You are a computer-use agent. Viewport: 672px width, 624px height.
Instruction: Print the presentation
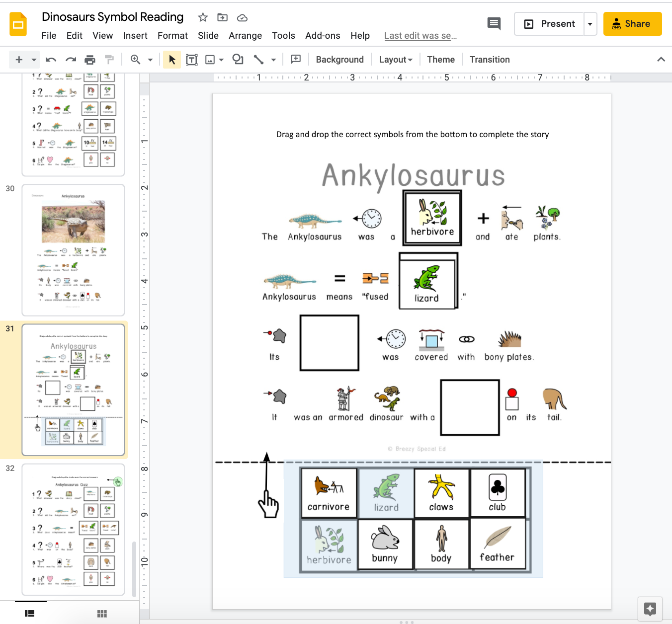coord(90,60)
